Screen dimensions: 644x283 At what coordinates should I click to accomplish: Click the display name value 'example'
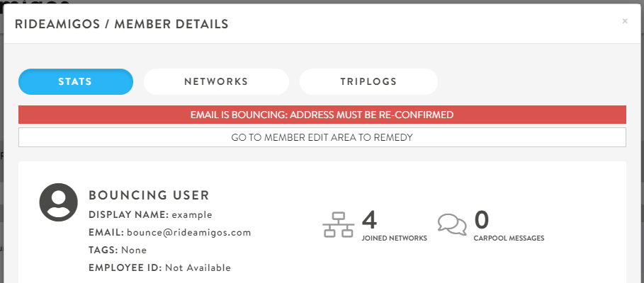[x=191, y=214]
